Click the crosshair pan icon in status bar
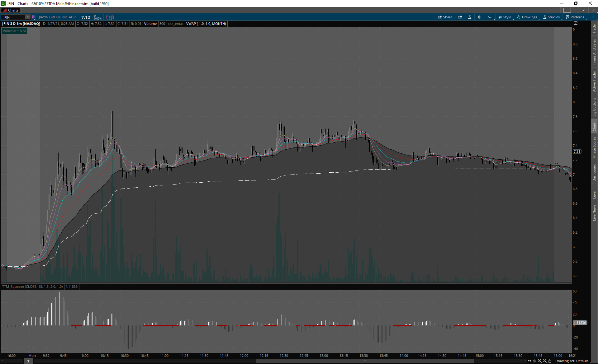Viewport: 598px width, 364px height. pos(535,361)
